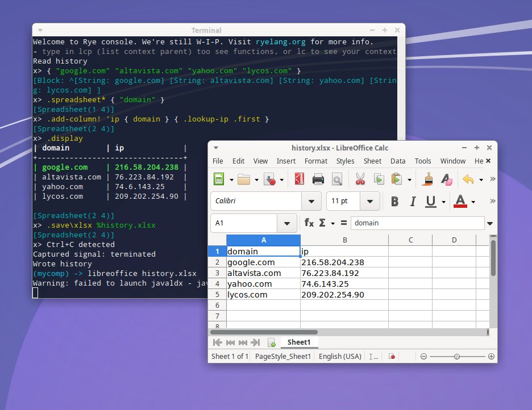Image resolution: width=532 pixels, height=410 pixels.
Task: Open the Edit menu
Action: (x=238, y=161)
